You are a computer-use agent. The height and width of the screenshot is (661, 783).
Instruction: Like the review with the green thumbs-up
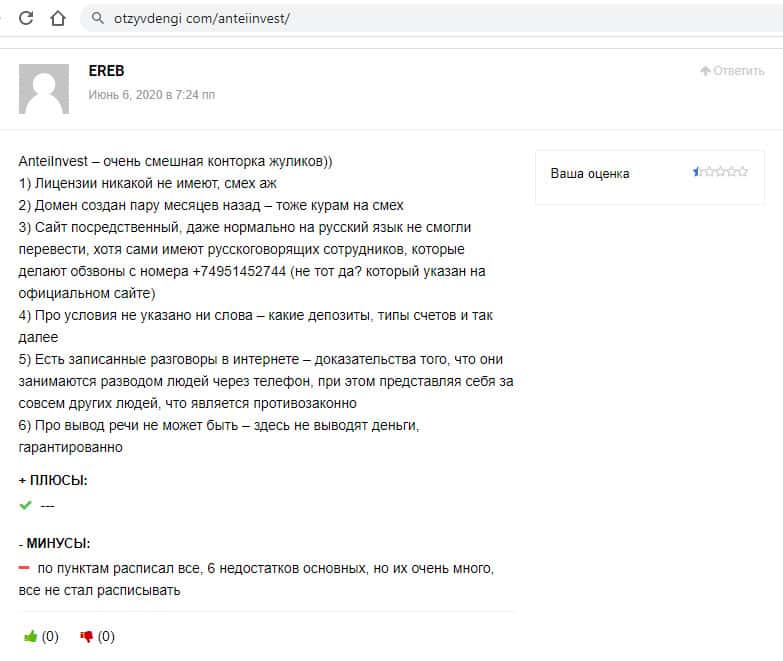click(x=30, y=636)
